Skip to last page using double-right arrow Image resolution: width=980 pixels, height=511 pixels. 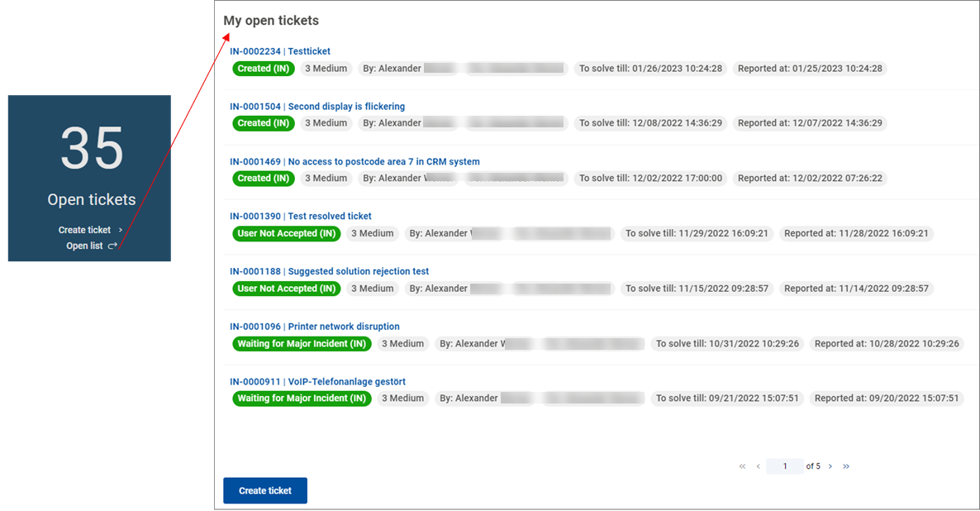click(x=846, y=466)
